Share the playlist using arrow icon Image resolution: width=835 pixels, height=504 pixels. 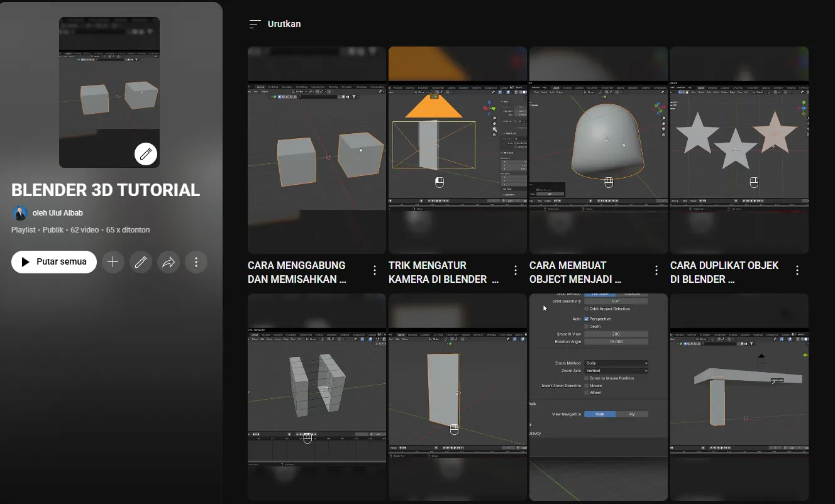pyautogui.click(x=169, y=262)
